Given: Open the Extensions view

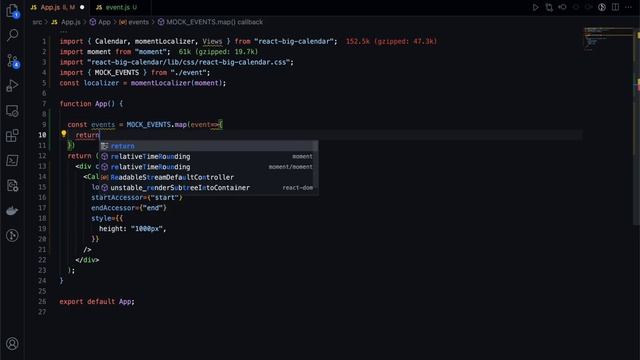Looking at the screenshot, I should [12, 136].
